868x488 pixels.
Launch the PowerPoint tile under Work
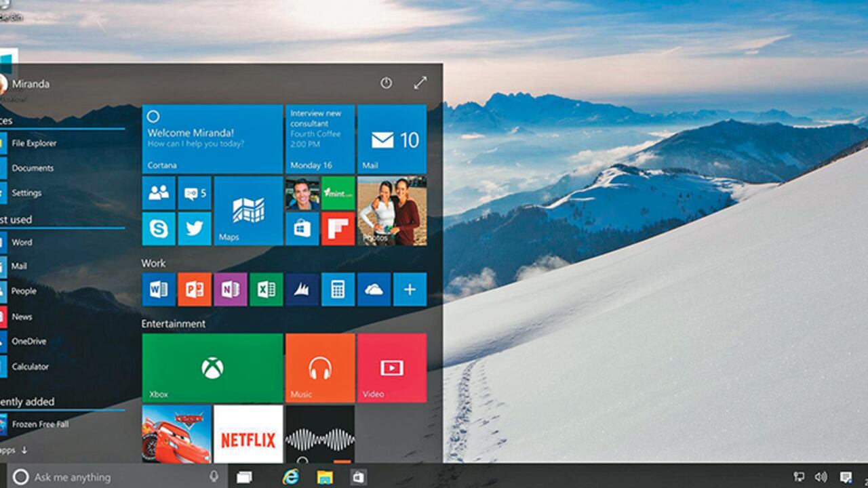tap(195, 289)
